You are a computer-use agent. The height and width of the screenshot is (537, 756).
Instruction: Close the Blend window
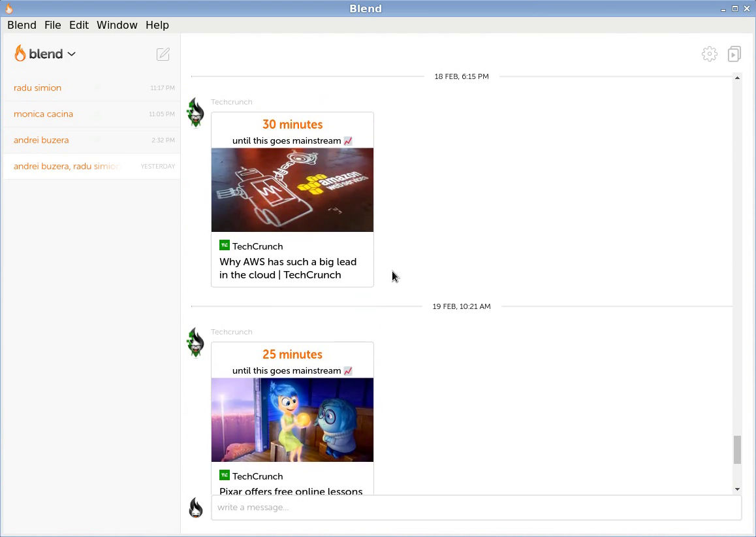point(747,8)
